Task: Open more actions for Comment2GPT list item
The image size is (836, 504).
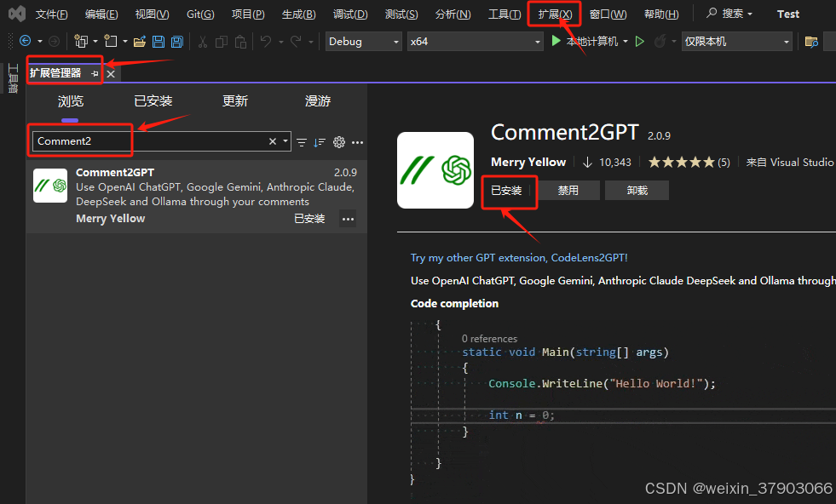Action: click(349, 219)
